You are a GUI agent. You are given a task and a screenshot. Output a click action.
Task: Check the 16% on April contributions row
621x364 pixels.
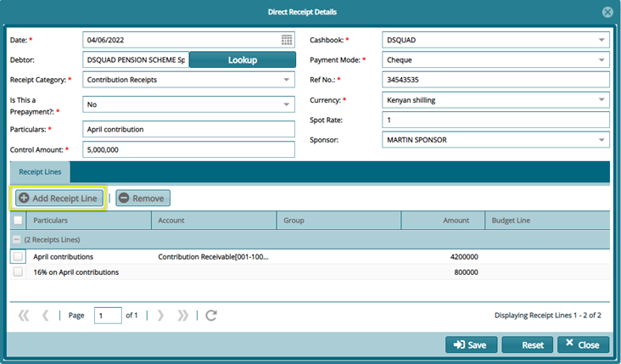pyautogui.click(x=18, y=272)
